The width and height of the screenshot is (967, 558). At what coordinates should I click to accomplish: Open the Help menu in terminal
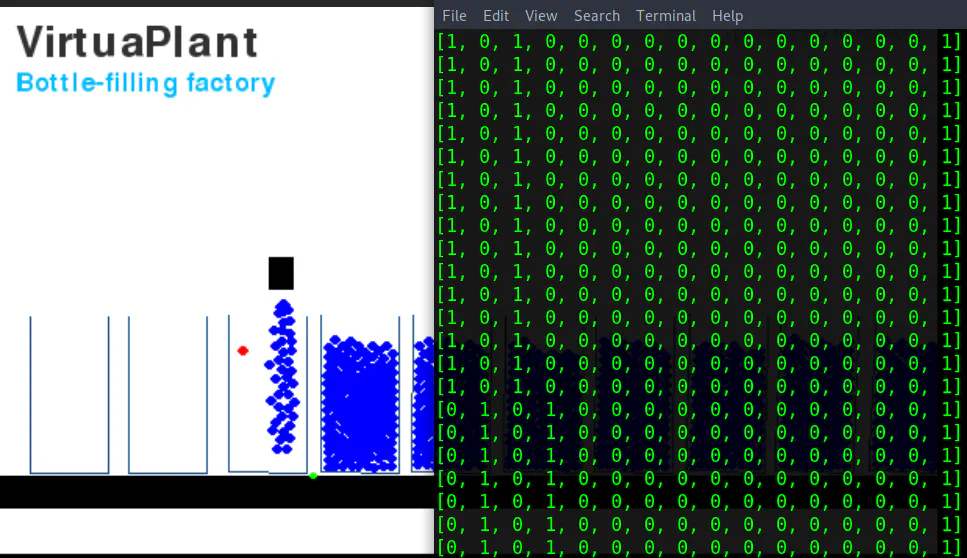[727, 16]
